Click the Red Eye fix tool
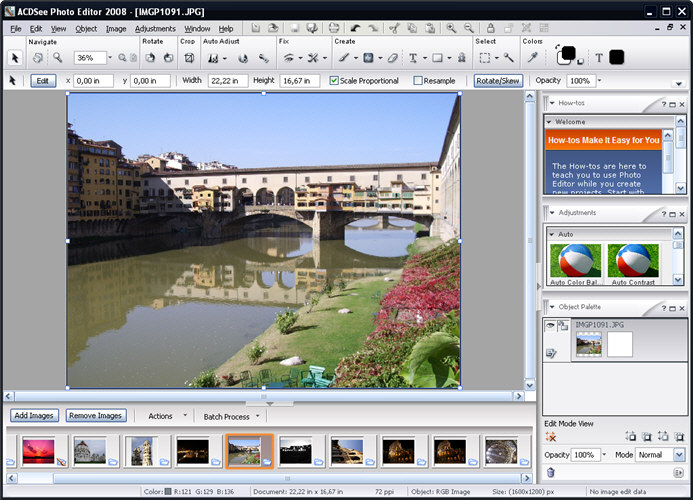Viewport: 693px width, 500px height. 289,58
